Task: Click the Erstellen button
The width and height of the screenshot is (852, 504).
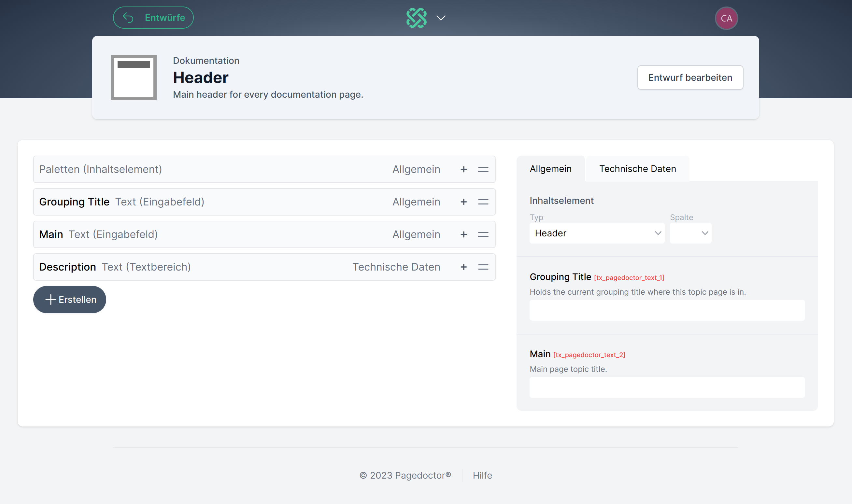Action: (70, 300)
